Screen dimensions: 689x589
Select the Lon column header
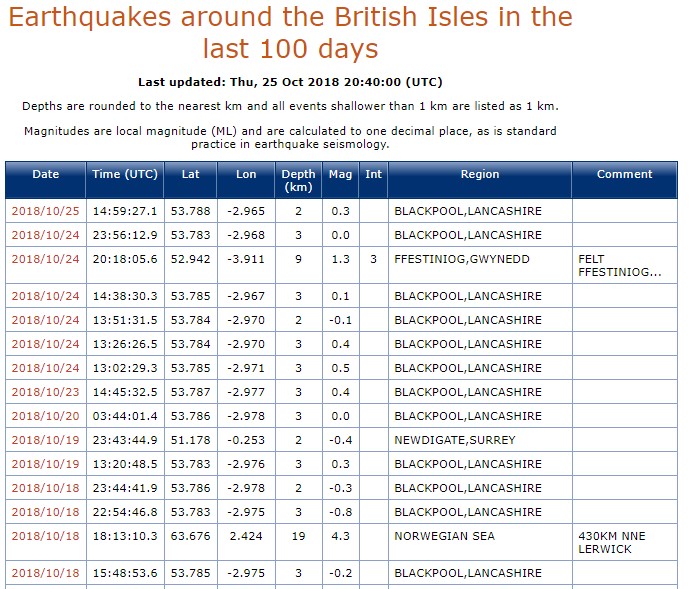246,174
